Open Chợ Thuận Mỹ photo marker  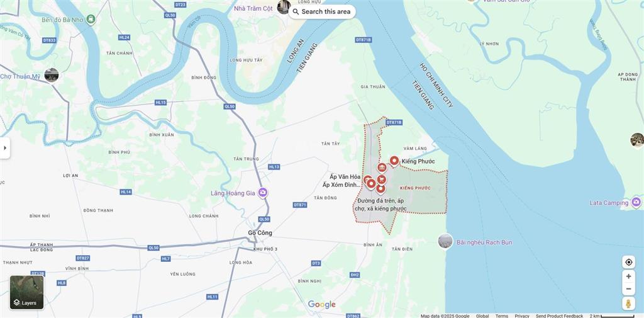(52, 75)
